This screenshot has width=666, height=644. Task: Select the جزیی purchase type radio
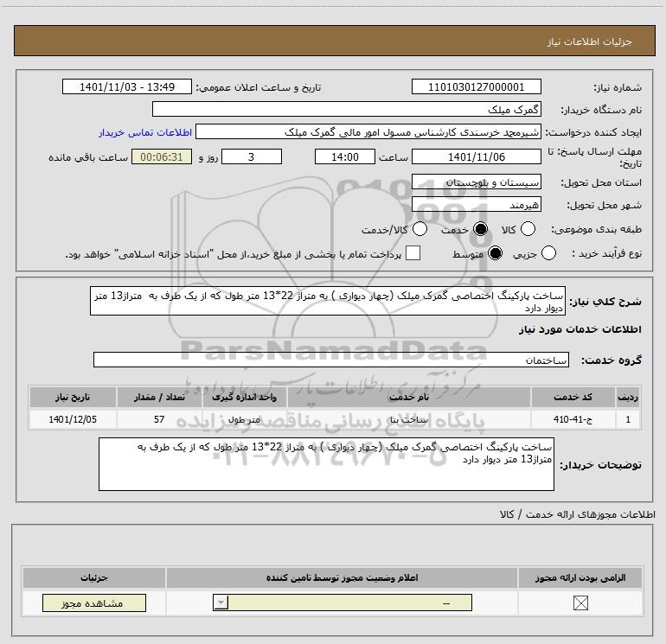(x=548, y=253)
